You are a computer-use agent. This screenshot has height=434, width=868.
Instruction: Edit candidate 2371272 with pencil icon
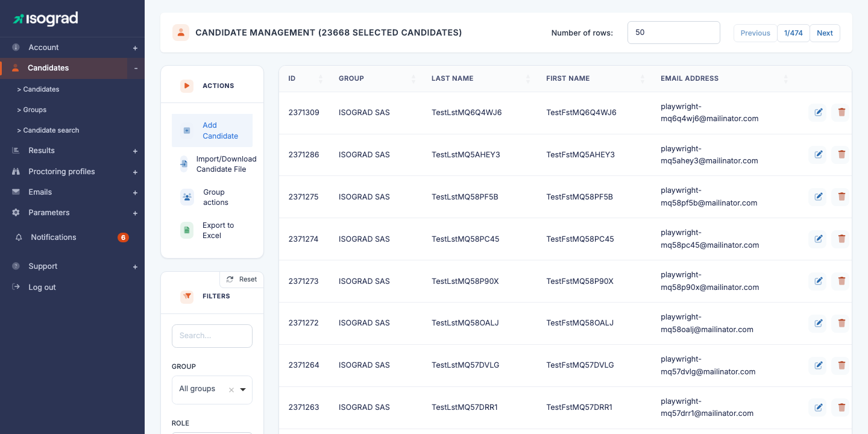818,323
